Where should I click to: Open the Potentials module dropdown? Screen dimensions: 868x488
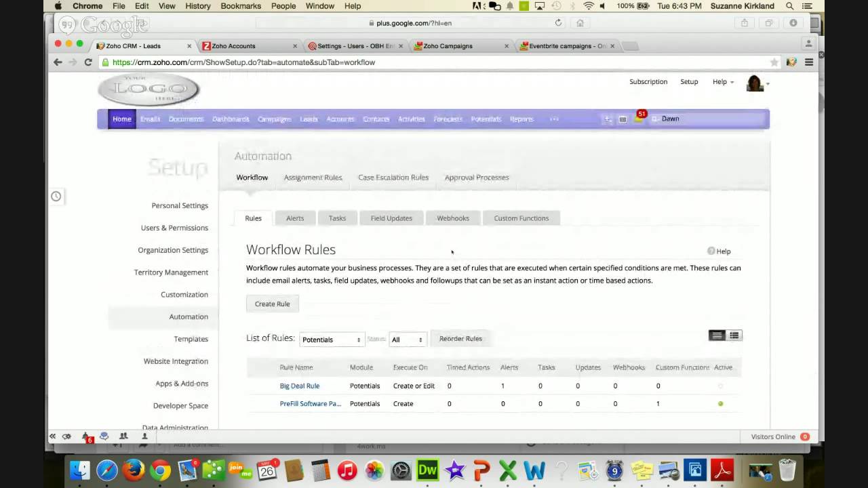point(331,340)
